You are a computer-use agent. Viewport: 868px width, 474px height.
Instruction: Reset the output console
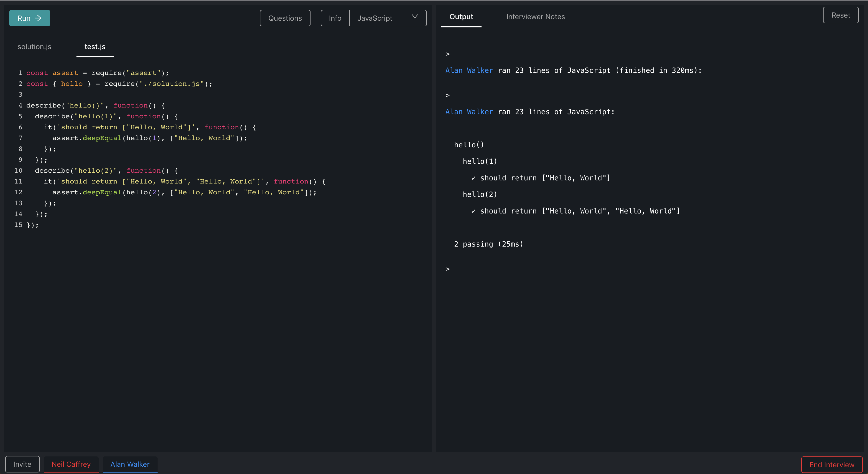tap(840, 15)
